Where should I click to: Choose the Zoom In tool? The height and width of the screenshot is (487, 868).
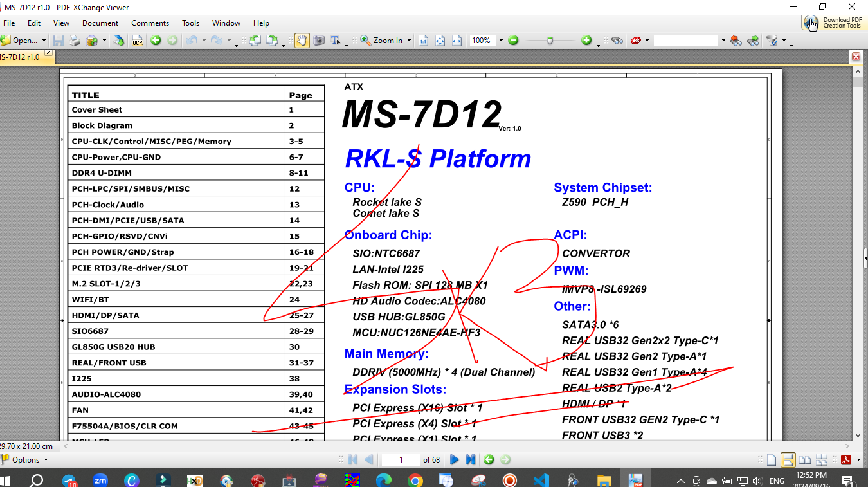381,41
